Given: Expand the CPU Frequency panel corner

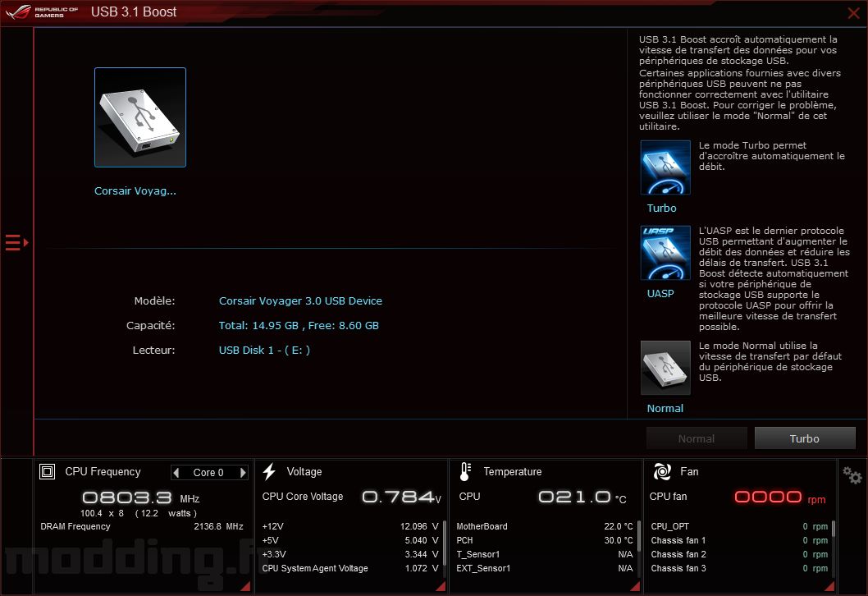Looking at the screenshot, I should click(x=246, y=586).
